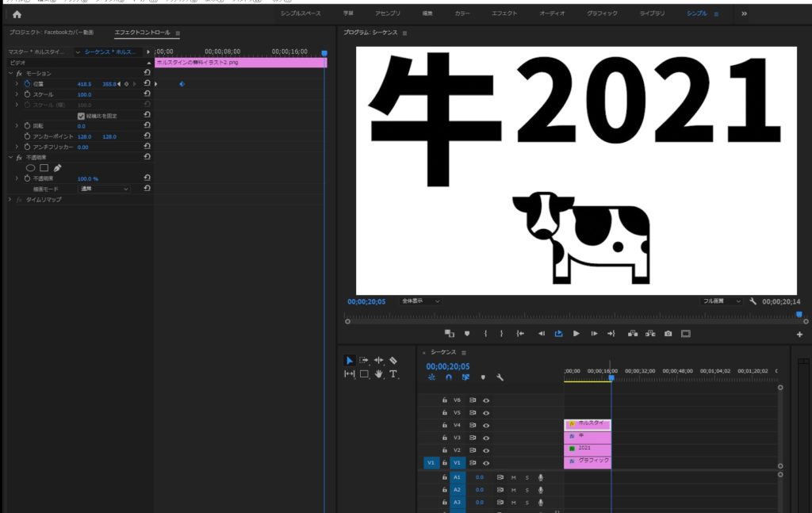Select the pen mask tool under opacity

pos(57,168)
